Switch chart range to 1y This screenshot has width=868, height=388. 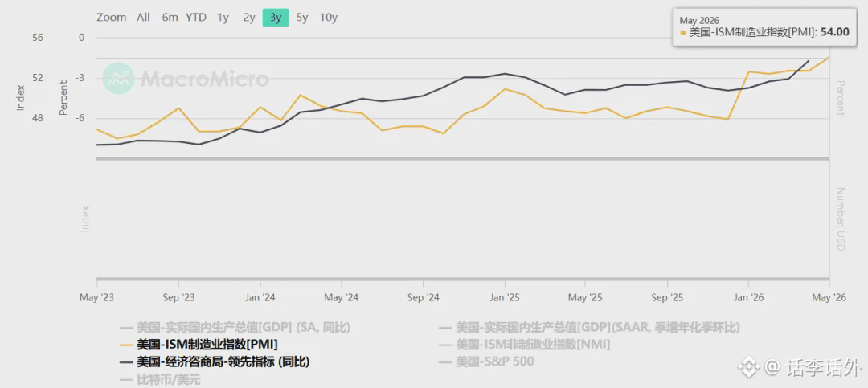[223, 18]
